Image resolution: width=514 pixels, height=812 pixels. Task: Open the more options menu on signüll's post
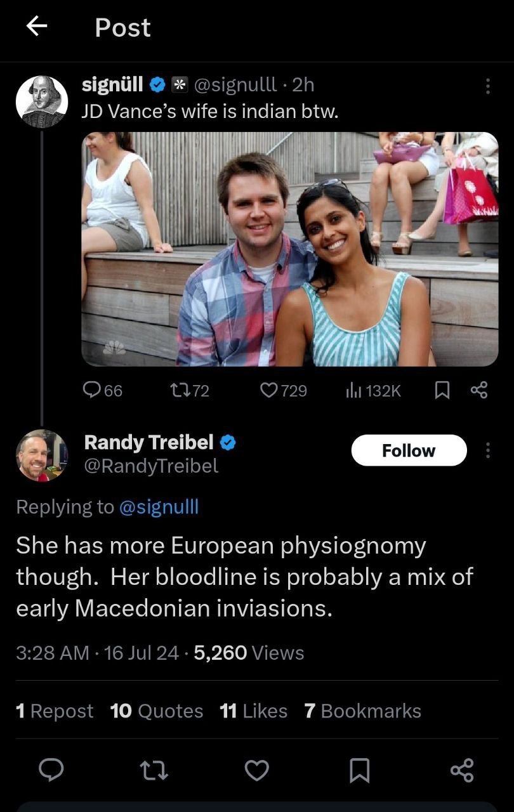487,86
